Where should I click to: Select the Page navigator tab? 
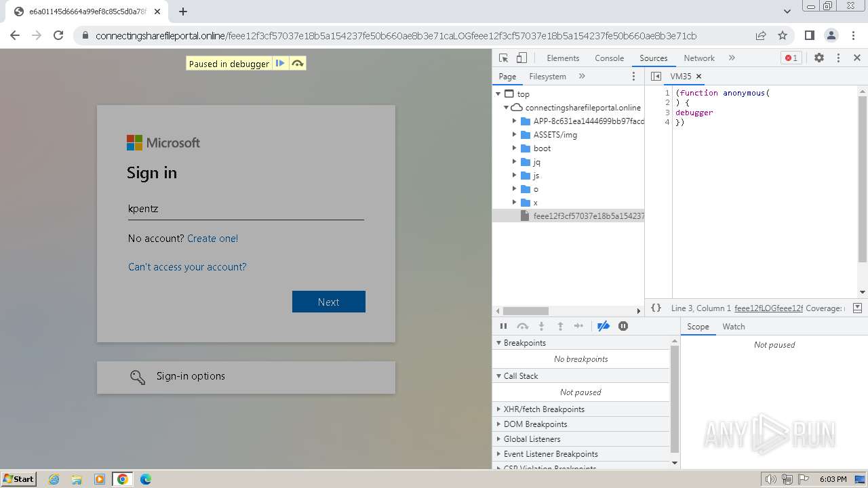coord(507,77)
